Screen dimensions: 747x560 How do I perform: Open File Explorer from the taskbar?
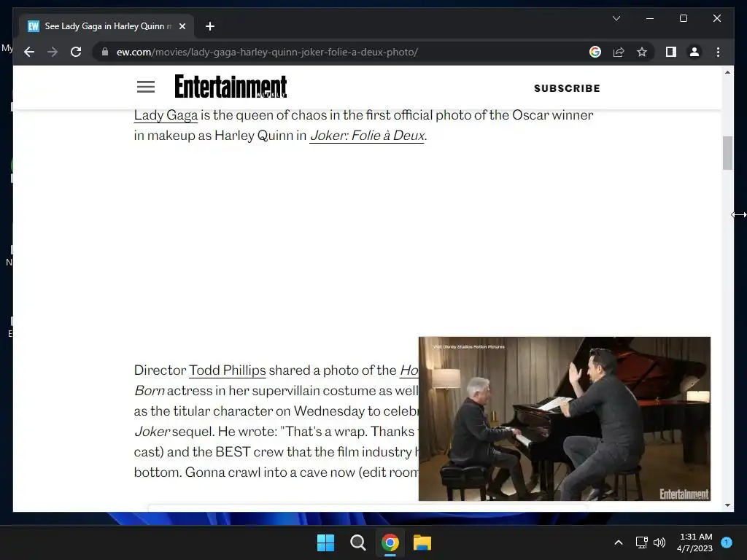point(422,542)
